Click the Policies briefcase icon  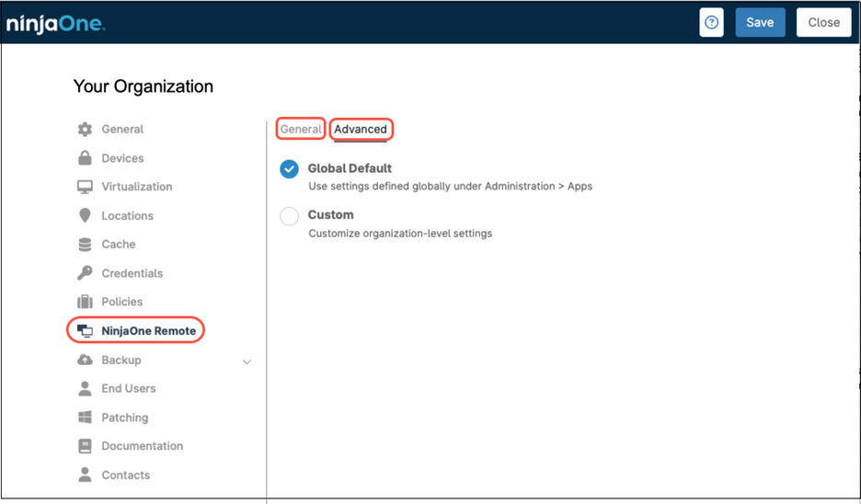click(x=86, y=302)
